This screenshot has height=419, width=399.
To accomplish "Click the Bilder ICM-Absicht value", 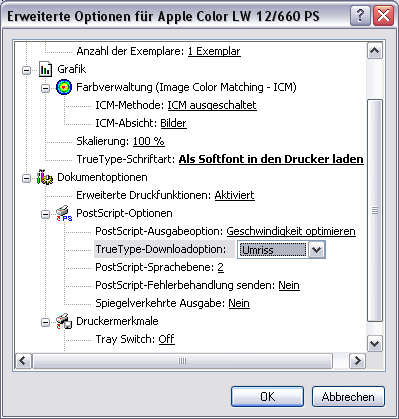I will 173,123.
